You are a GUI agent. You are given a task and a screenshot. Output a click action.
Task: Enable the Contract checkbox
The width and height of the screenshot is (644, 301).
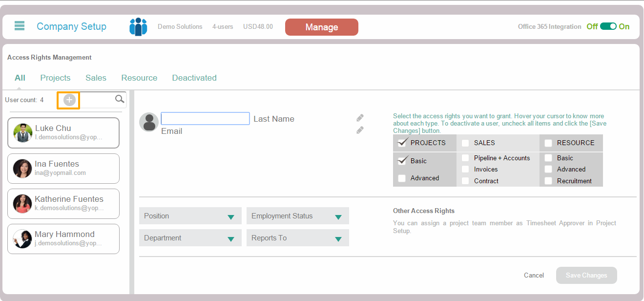click(x=465, y=181)
